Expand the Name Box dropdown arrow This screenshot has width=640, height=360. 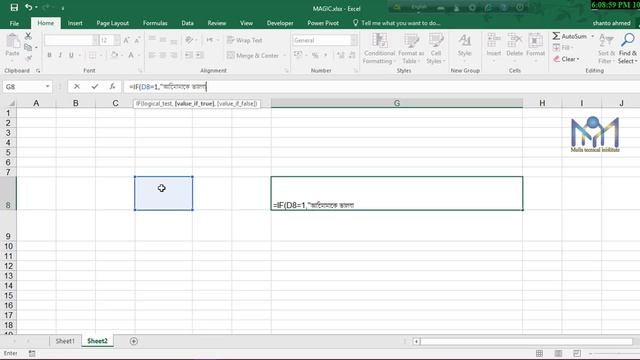coord(47,87)
